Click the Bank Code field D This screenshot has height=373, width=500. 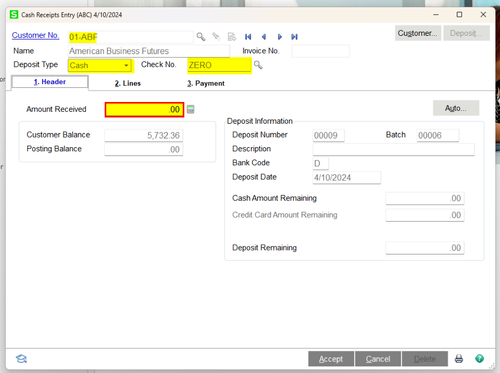[320, 163]
